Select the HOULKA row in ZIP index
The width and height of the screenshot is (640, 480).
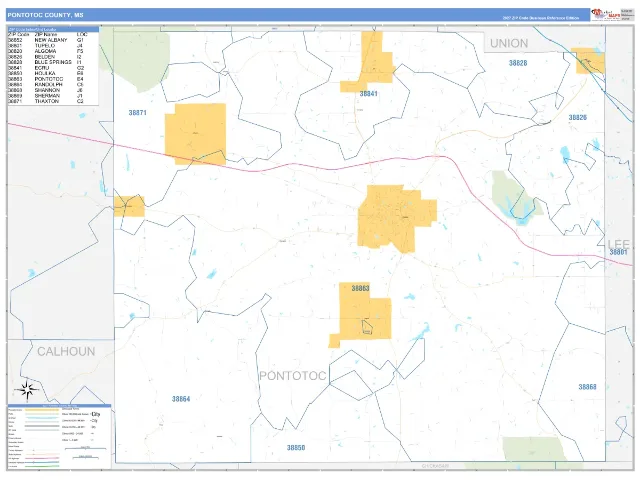pos(46,73)
